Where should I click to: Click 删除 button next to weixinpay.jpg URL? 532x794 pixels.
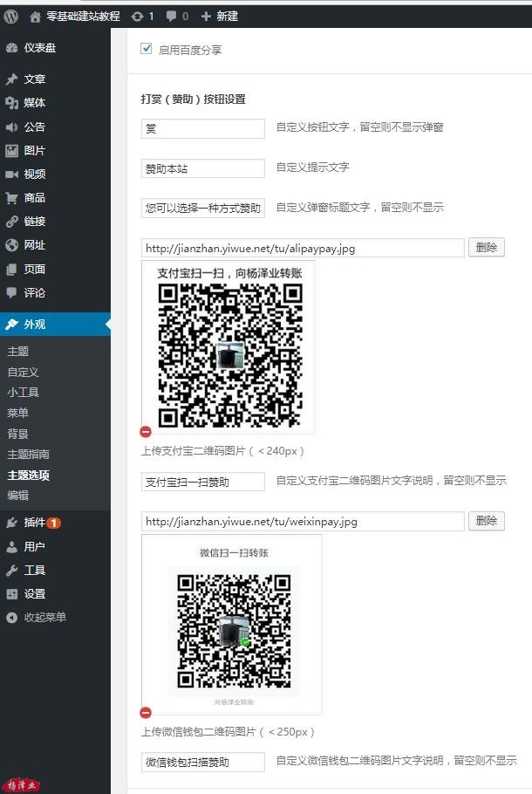tap(487, 521)
